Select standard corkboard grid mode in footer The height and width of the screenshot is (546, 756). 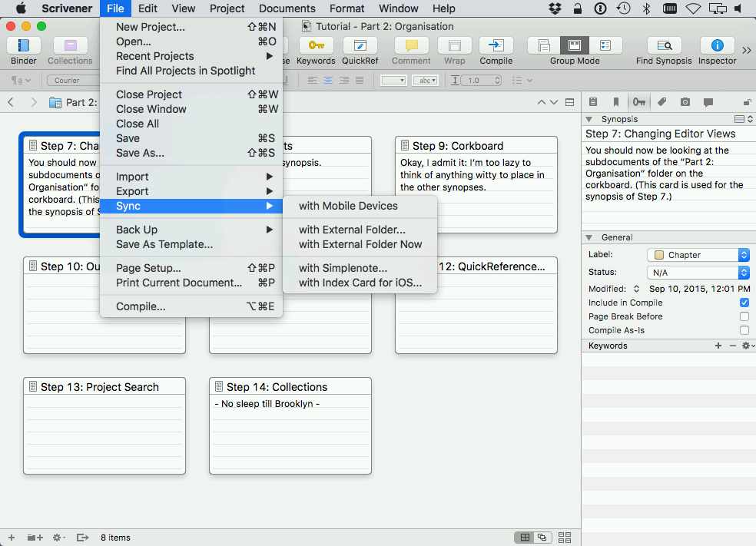coord(525,538)
